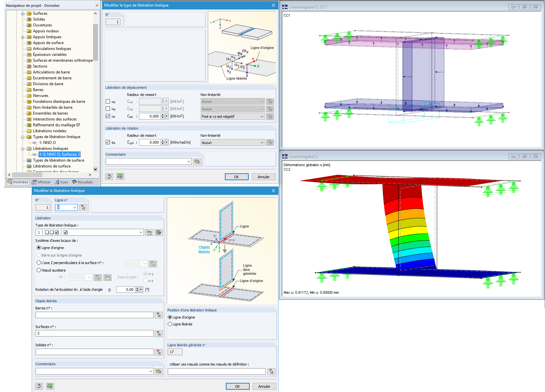Edit φx non-linearity parameters icon

point(270,143)
